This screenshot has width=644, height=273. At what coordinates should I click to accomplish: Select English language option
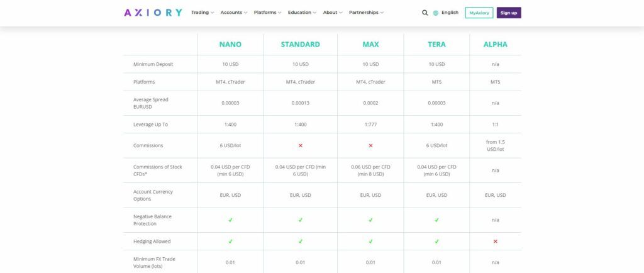tap(450, 13)
